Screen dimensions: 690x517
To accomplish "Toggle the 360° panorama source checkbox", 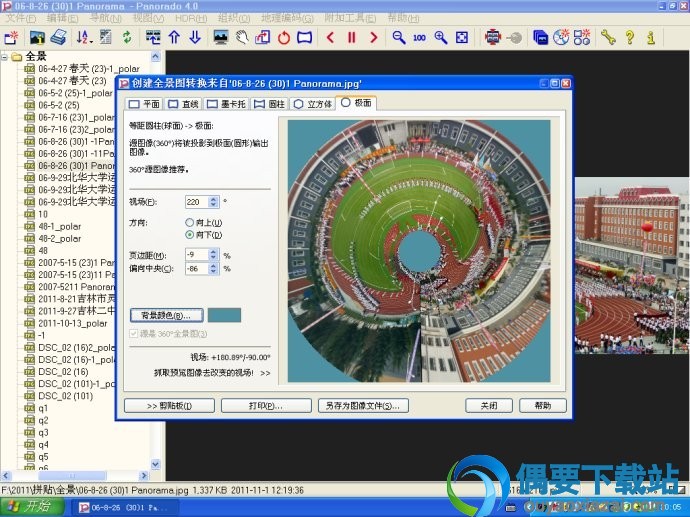I will [x=133, y=334].
